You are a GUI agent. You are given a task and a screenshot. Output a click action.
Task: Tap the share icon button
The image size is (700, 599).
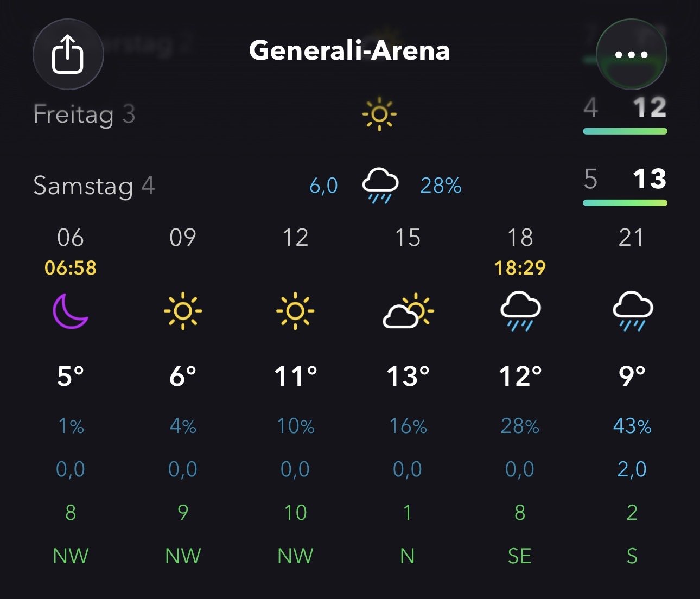tap(68, 54)
